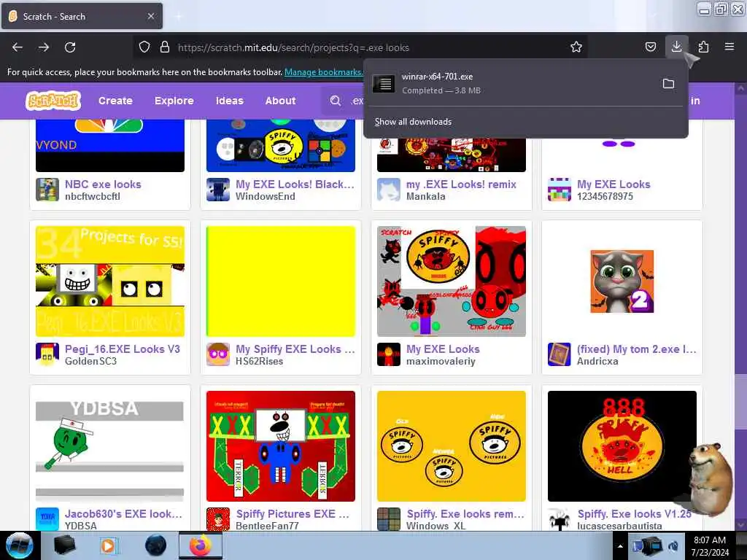Open 12345678975's My EXE Looks project

(x=613, y=184)
